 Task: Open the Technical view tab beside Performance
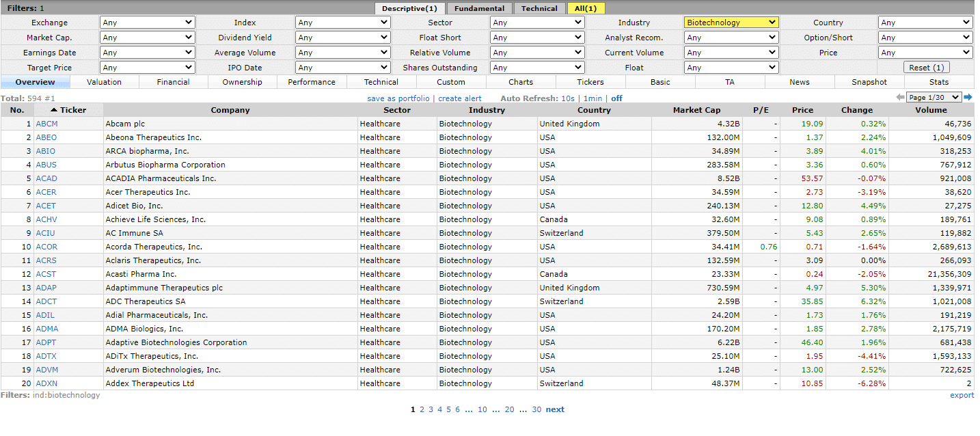point(381,82)
